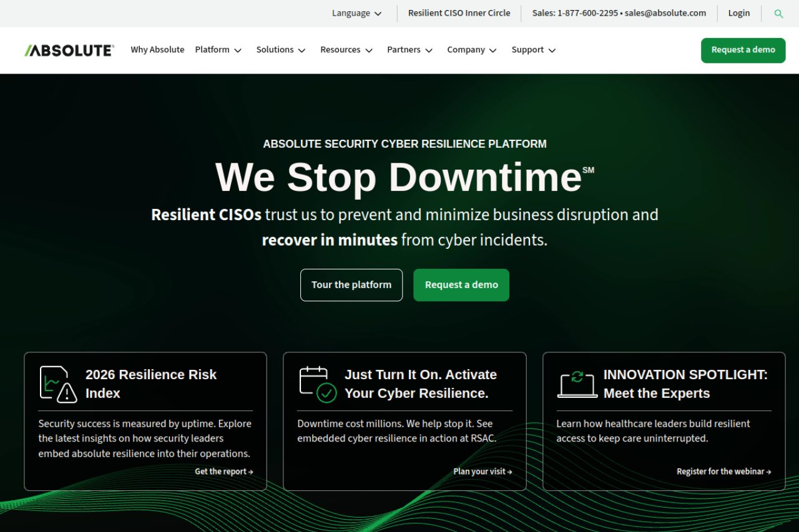Viewport: 799px width, 532px height.
Task: Go to Why Absolute page
Action: tap(157, 50)
